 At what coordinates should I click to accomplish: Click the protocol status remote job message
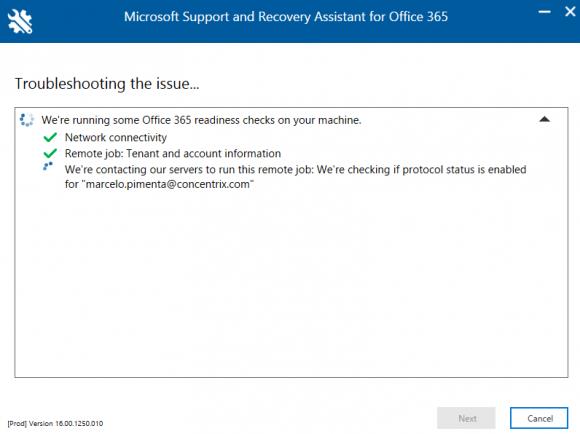coord(296,177)
